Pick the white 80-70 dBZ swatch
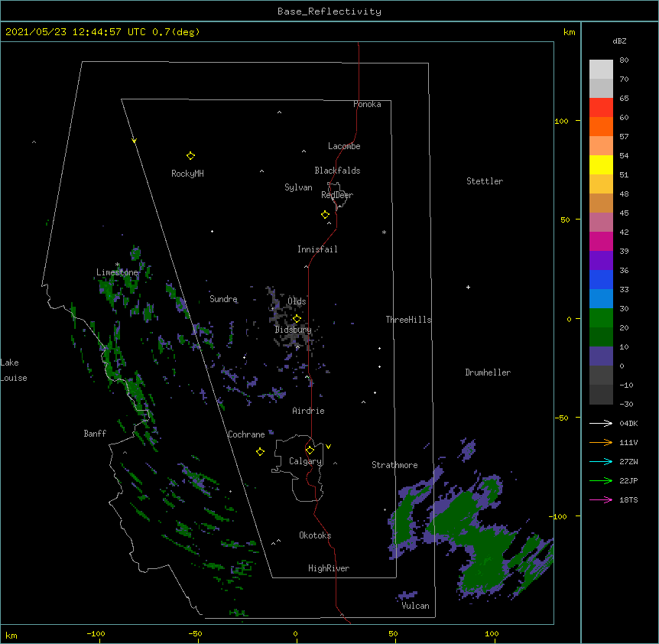This screenshot has height=644, width=659. click(601, 70)
